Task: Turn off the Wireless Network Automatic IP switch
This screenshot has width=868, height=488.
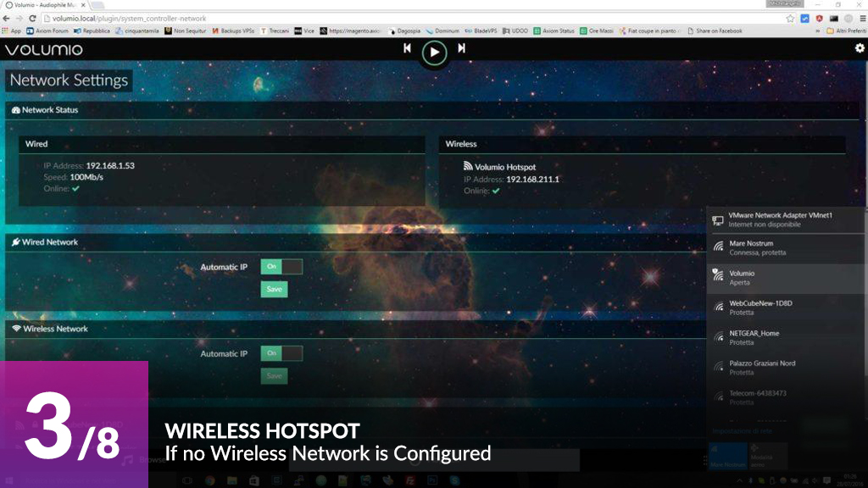Action: [280, 353]
